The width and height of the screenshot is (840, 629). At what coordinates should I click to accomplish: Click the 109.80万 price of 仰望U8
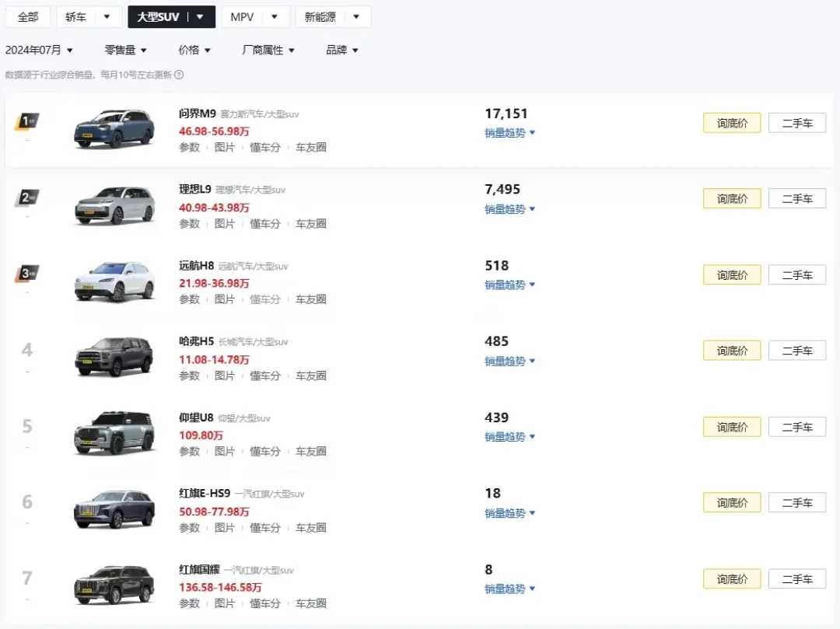[201, 435]
